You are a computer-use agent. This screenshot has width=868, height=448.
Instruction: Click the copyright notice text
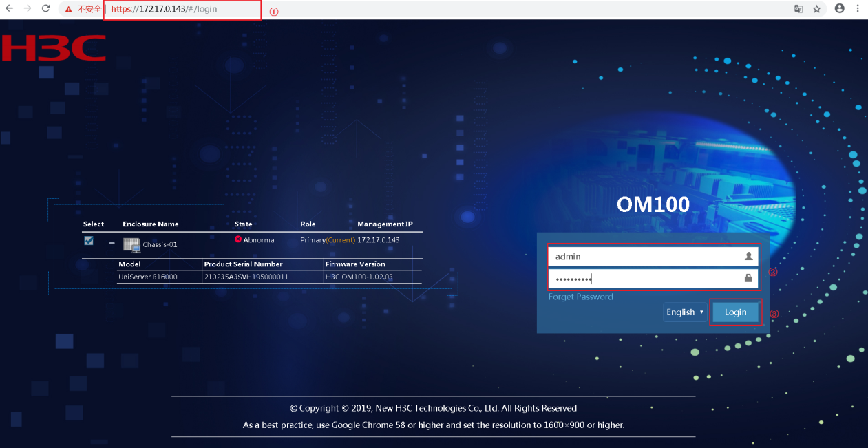click(433, 408)
